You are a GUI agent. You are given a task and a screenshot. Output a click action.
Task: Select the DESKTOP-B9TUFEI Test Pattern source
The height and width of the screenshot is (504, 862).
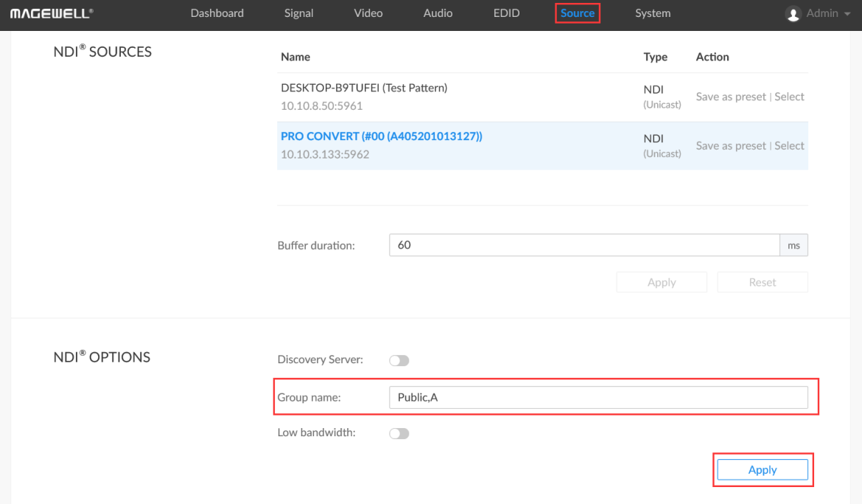pos(789,97)
